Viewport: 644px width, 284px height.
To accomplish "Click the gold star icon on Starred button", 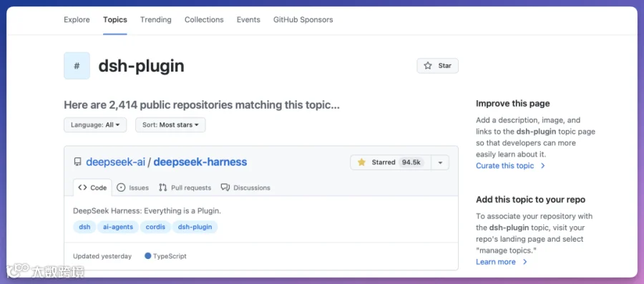I will [361, 162].
